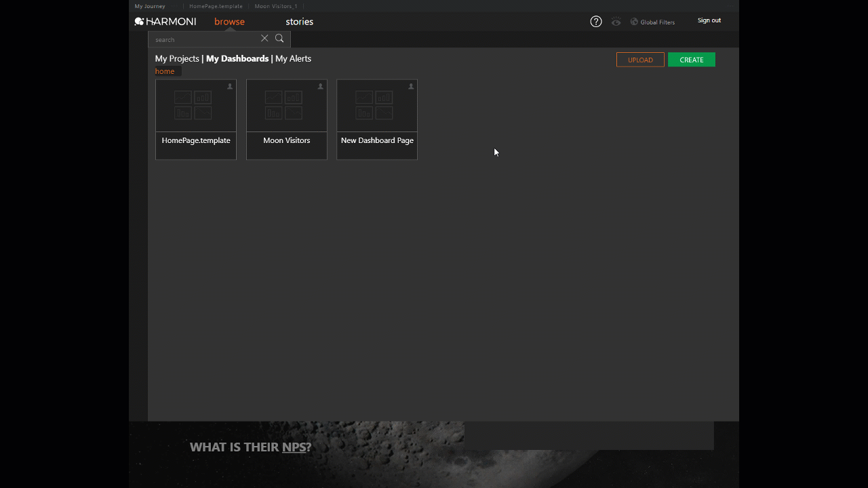
Task: Toggle the eye visibility icon in header
Action: 616,22
